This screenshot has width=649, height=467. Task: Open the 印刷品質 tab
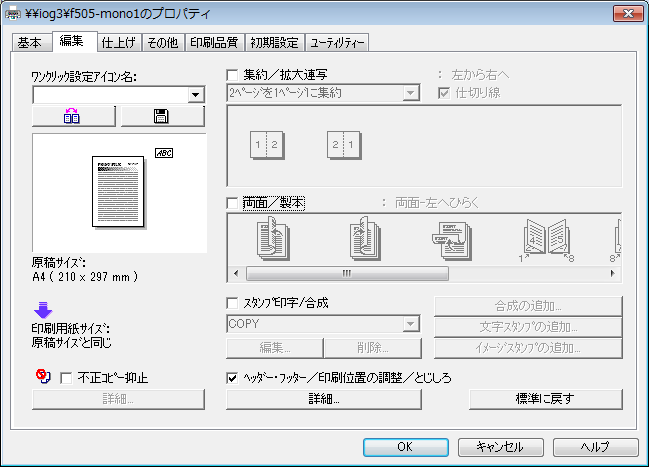pyautogui.click(x=213, y=42)
